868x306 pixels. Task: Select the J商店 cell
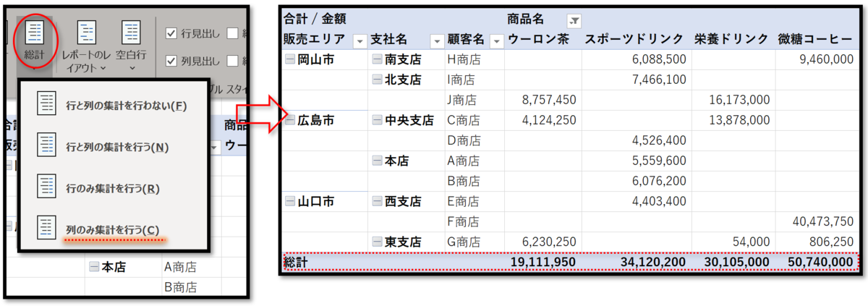point(464,100)
